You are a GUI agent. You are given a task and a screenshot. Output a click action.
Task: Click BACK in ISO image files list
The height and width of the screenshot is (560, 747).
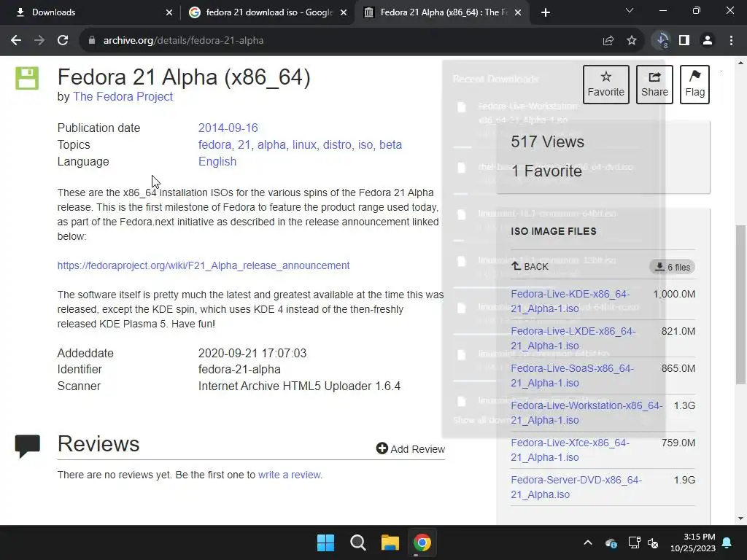click(x=530, y=267)
